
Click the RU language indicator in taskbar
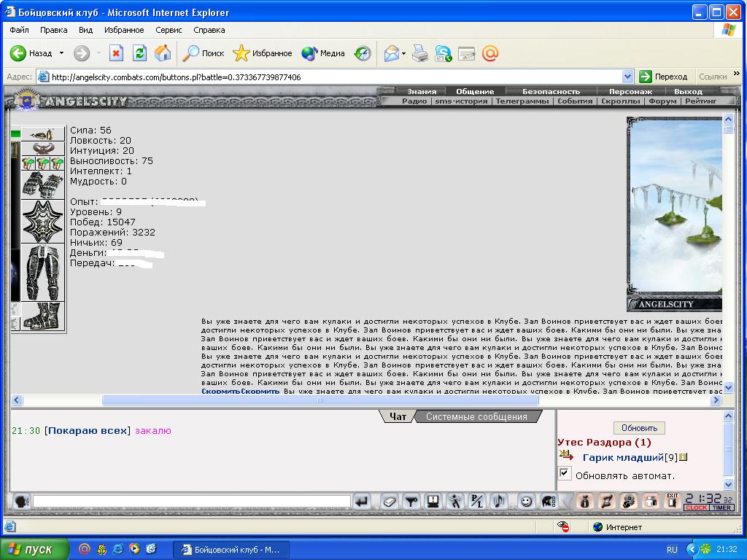point(672,550)
